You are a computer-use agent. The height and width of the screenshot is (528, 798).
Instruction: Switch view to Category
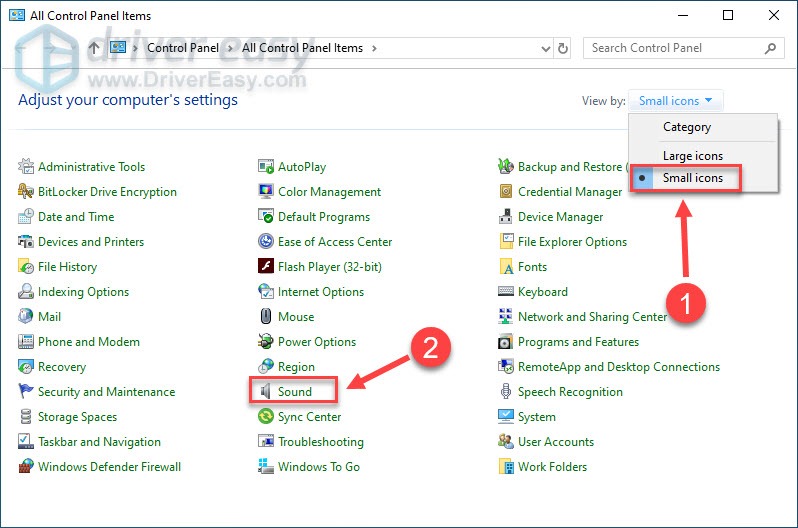686,127
